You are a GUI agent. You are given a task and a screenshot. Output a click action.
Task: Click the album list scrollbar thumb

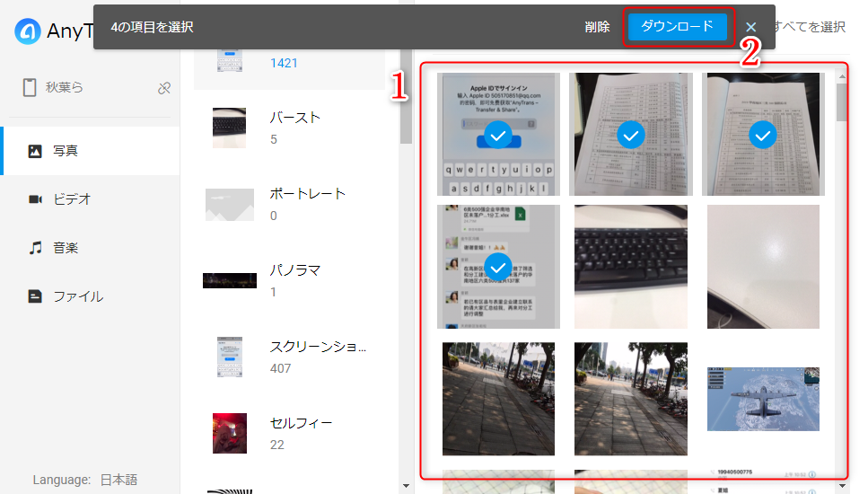pos(406,97)
